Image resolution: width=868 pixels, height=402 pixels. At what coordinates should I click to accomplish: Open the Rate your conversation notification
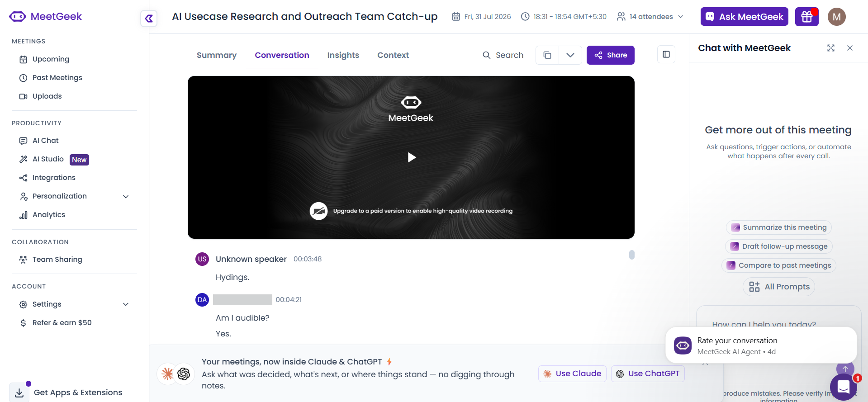tap(761, 345)
